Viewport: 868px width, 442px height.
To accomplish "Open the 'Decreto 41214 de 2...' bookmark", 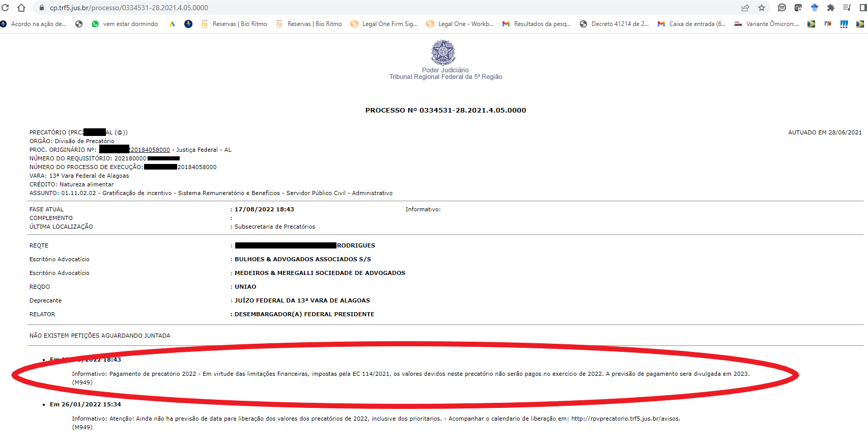I will point(614,24).
